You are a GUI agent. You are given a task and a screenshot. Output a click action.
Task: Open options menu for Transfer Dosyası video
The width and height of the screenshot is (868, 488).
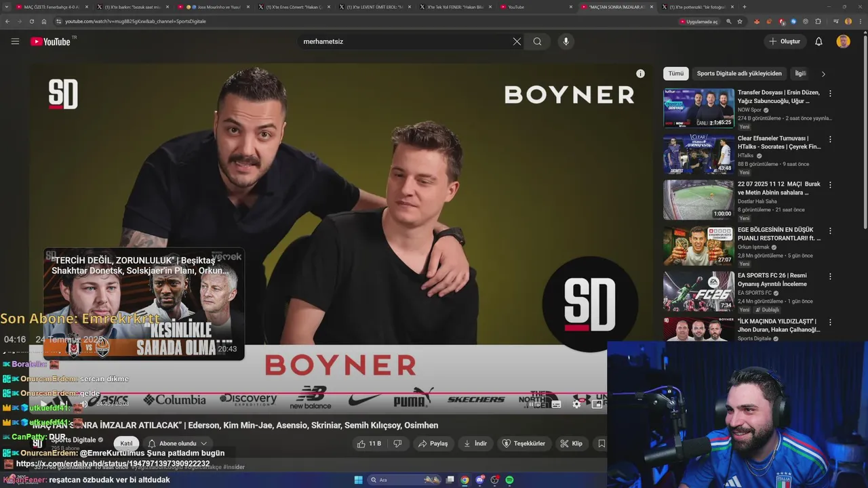(x=830, y=94)
